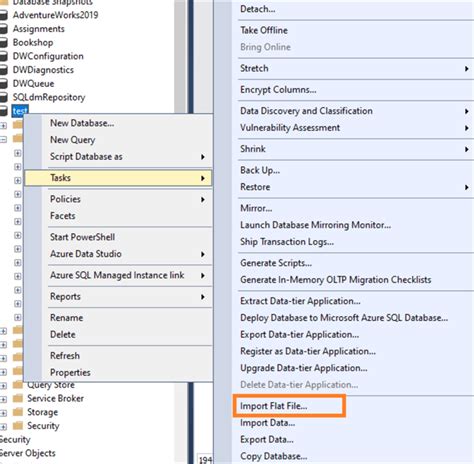474x464 pixels.
Task: Select the Server Objects node
Action: [28, 453]
